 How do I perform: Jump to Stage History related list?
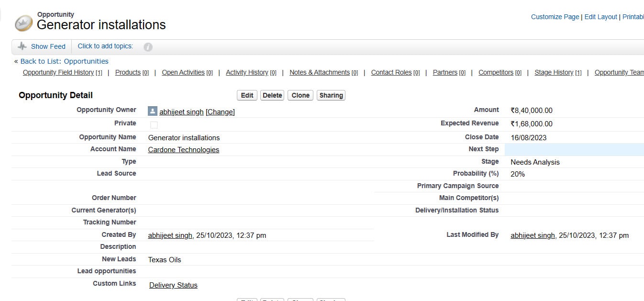click(554, 72)
